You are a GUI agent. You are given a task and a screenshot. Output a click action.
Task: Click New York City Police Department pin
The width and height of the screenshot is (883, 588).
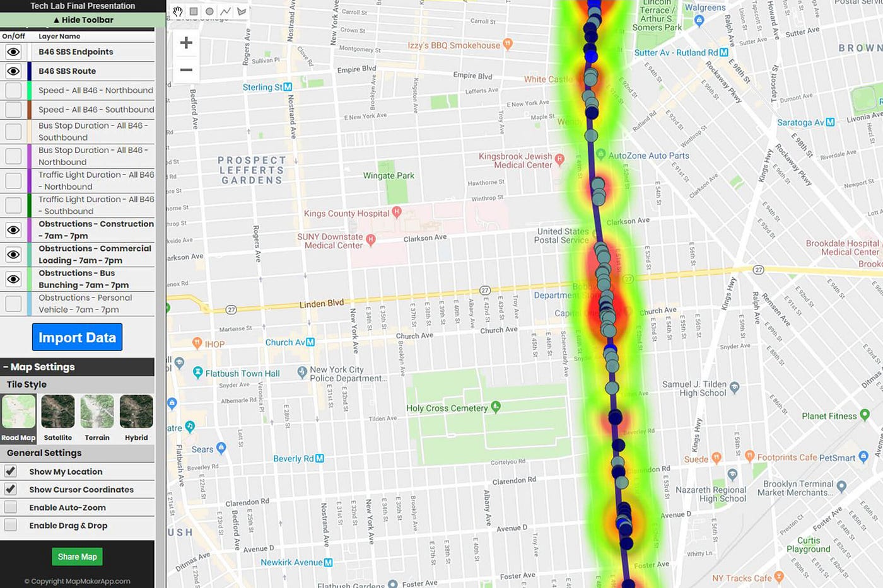click(302, 372)
